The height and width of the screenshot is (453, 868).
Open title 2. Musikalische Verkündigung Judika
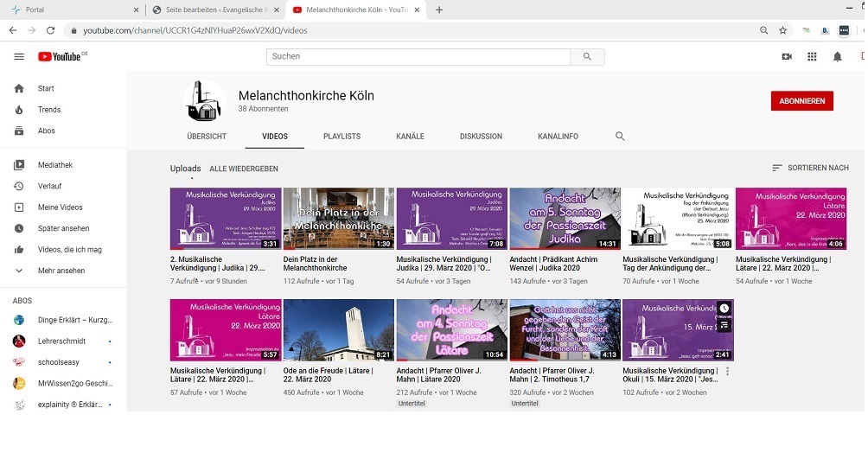(x=218, y=264)
